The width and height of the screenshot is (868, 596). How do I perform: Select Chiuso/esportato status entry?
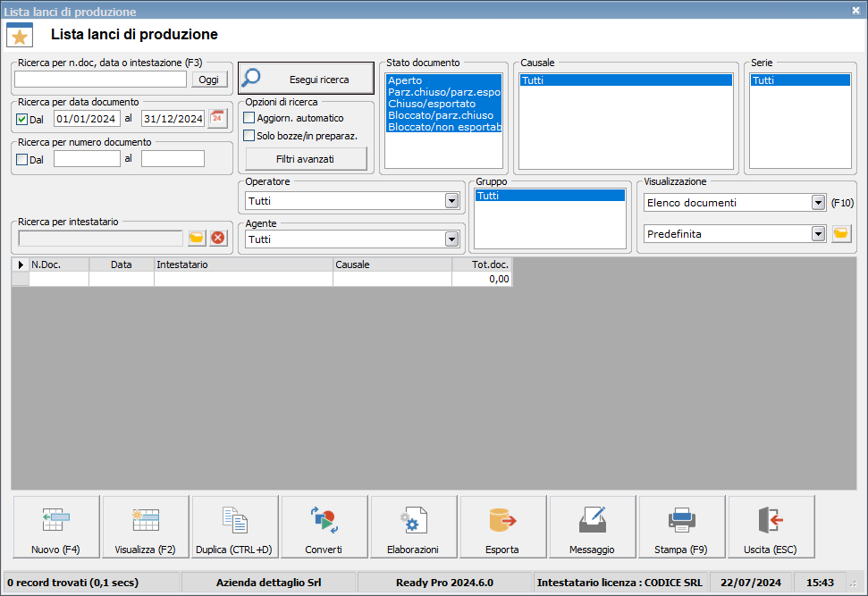click(x=444, y=104)
